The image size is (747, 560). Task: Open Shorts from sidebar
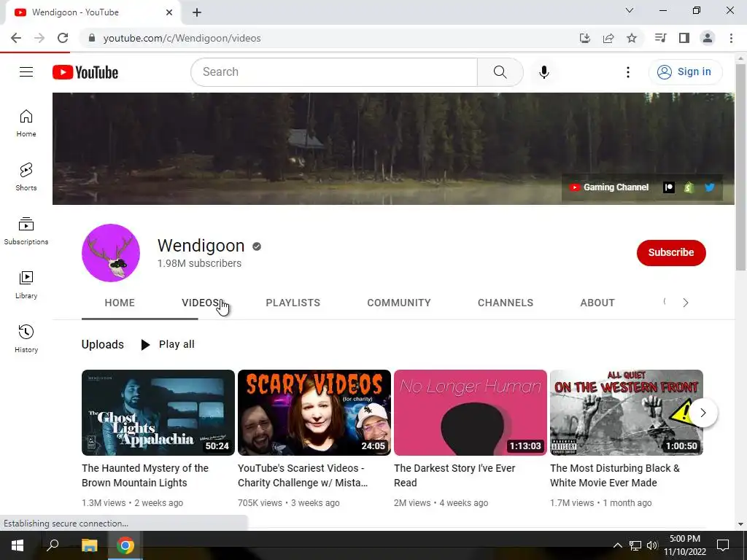26,177
